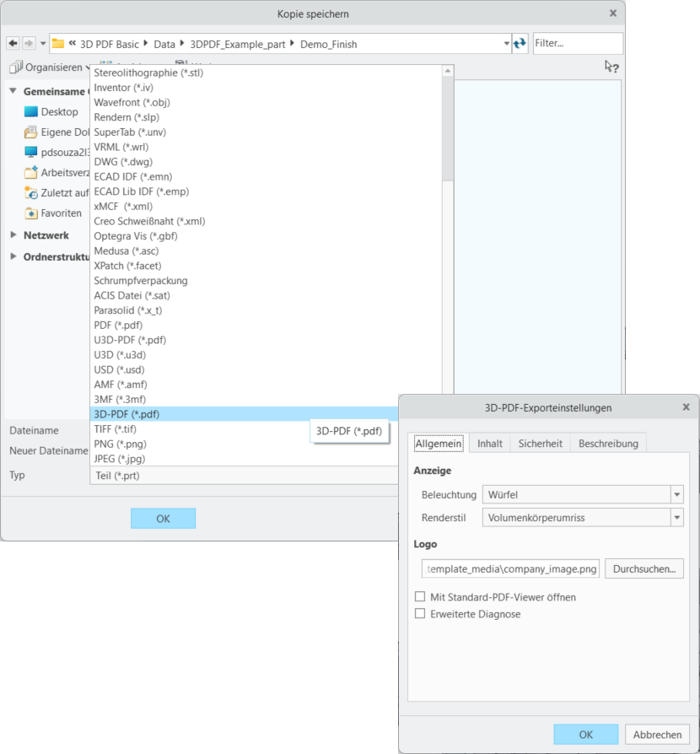Switch to the Beschreibung tab
700x754 pixels.
(608, 444)
